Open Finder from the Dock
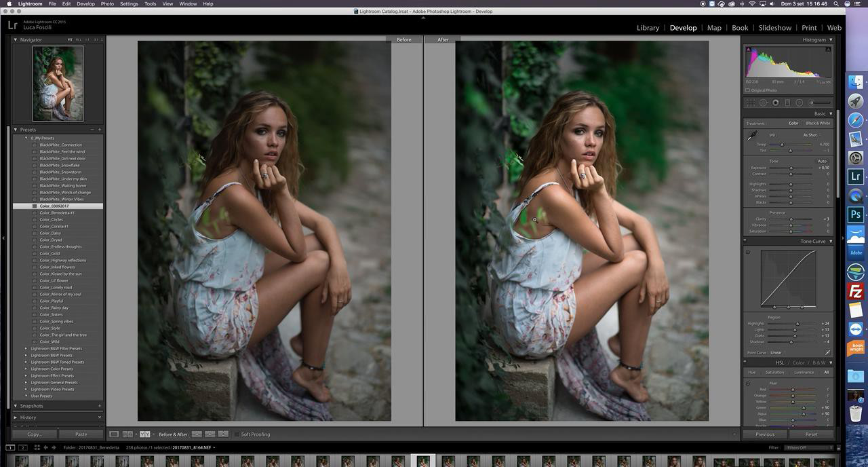 pos(856,82)
